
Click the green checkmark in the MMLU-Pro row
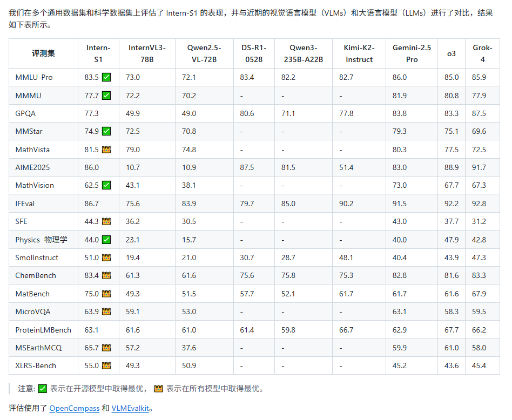[x=106, y=77]
